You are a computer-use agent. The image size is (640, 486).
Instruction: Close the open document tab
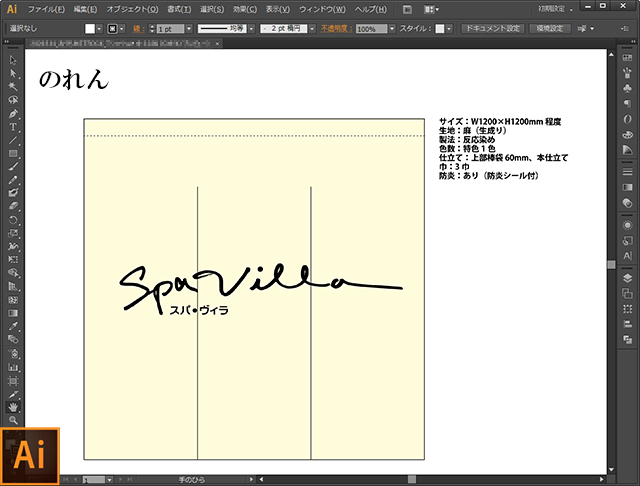[217, 43]
